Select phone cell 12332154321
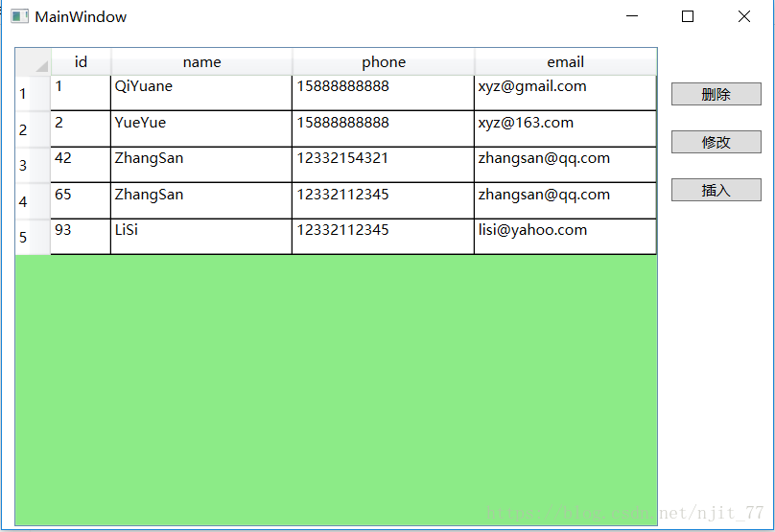775x532 pixels. point(384,165)
